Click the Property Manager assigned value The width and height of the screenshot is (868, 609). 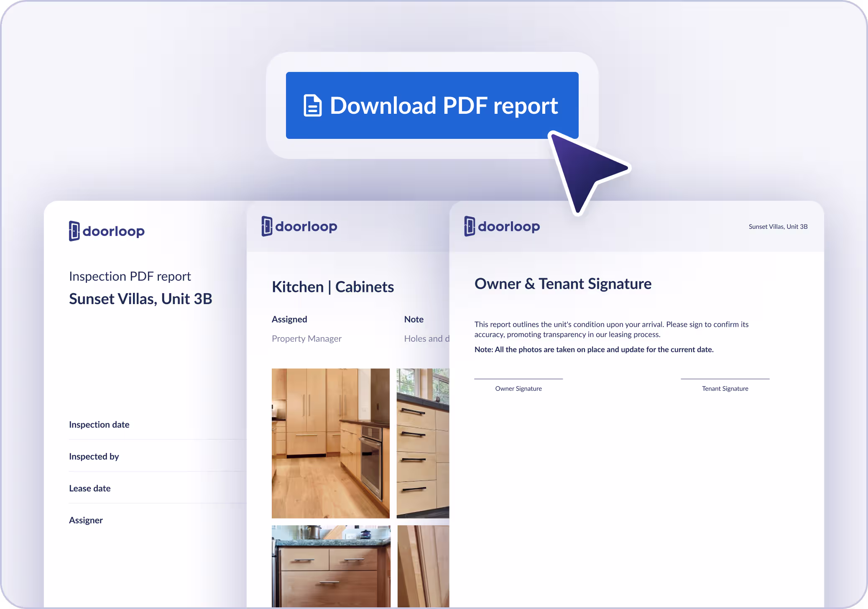(x=306, y=338)
